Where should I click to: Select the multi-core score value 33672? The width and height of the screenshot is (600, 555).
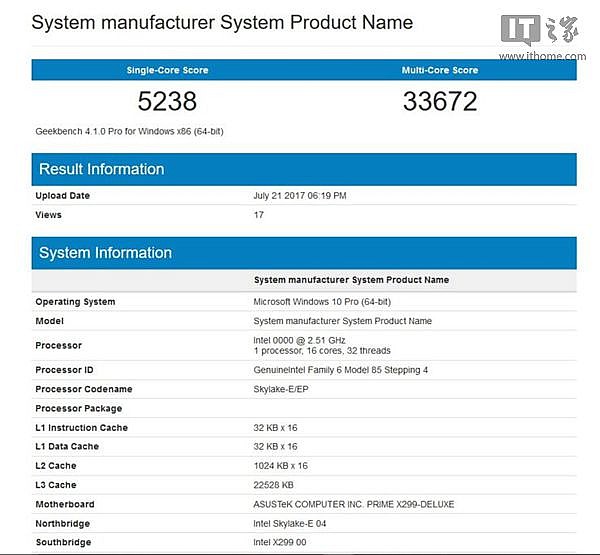tap(440, 102)
